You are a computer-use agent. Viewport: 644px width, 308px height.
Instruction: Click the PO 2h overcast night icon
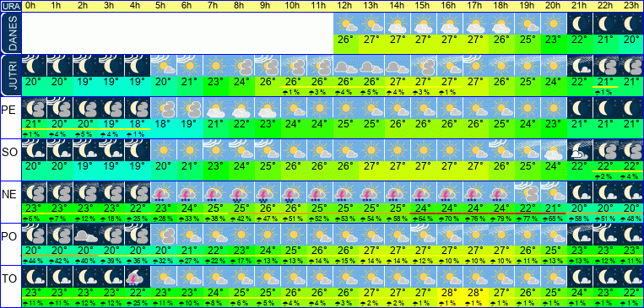(x=85, y=234)
